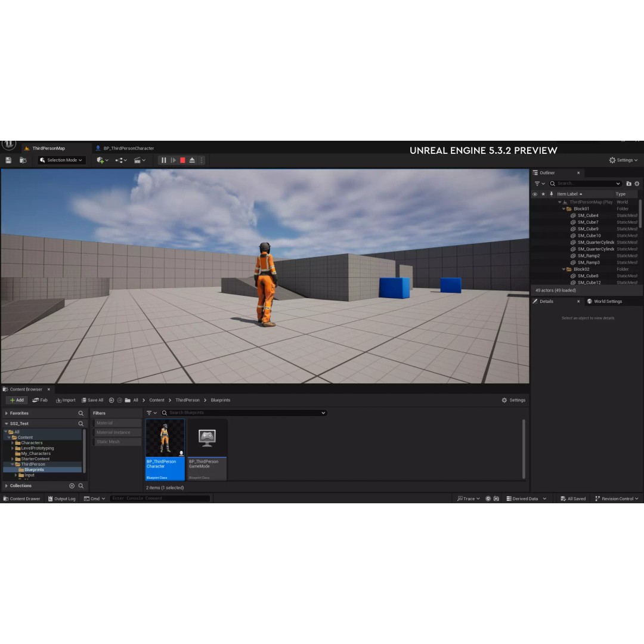This screenshot has height=644, width=644.
Task: Navigate to Content in breadcrumb path
Action: pyautogui.click(x=156, y=400)
